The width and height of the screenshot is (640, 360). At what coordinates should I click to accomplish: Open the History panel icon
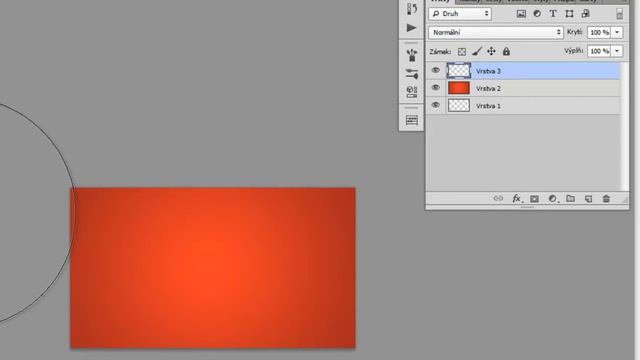[x=411, y=8]
